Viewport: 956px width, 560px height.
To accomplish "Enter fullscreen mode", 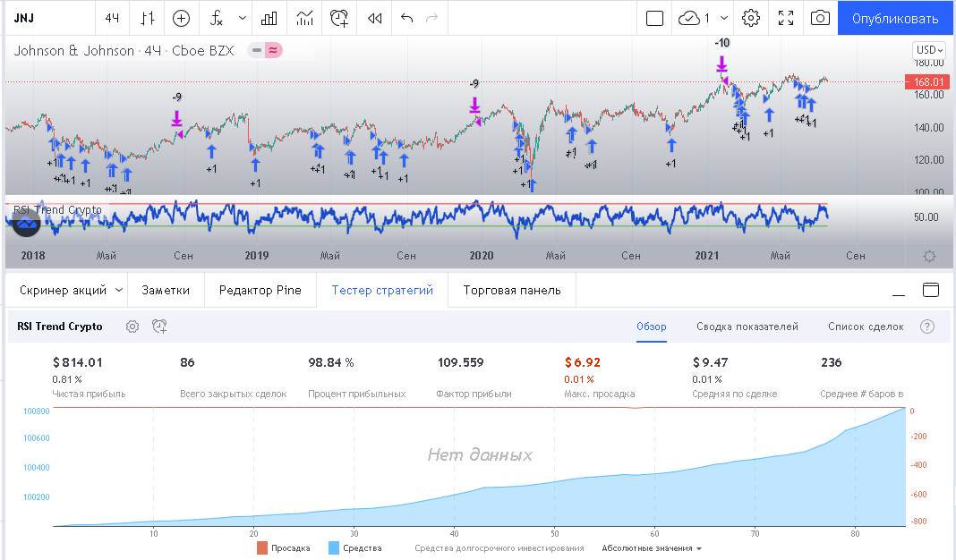I will (786, 18).
